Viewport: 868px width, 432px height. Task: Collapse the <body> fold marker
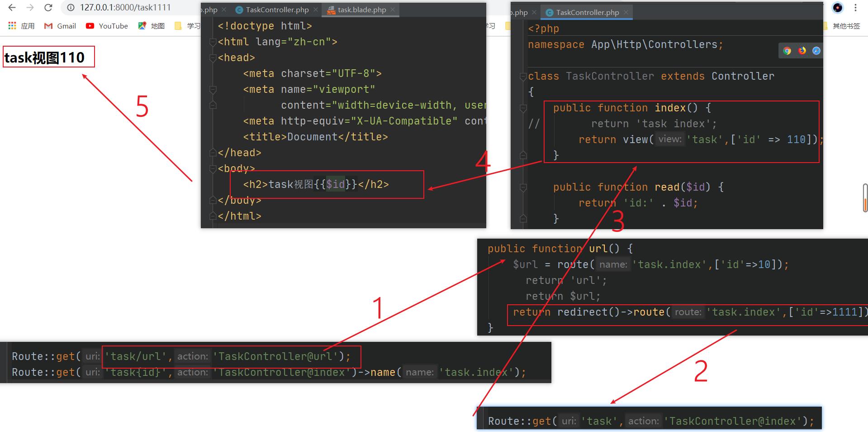(x=213, y=169)
